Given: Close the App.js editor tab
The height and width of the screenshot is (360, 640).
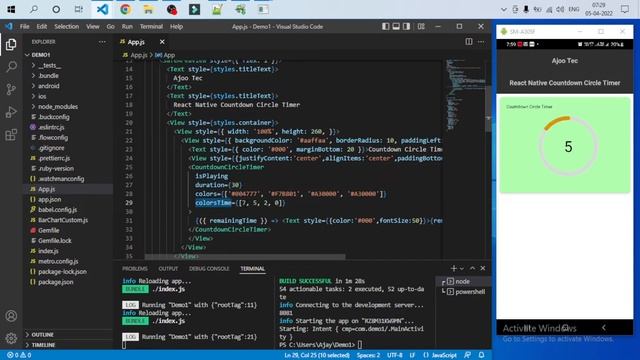Looking at the screenshot, I should pyautogui.click(x=162, y=42).
